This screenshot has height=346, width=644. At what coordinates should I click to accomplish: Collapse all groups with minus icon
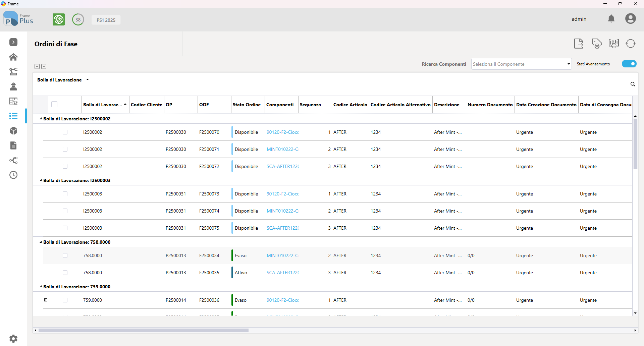[44, 66]
